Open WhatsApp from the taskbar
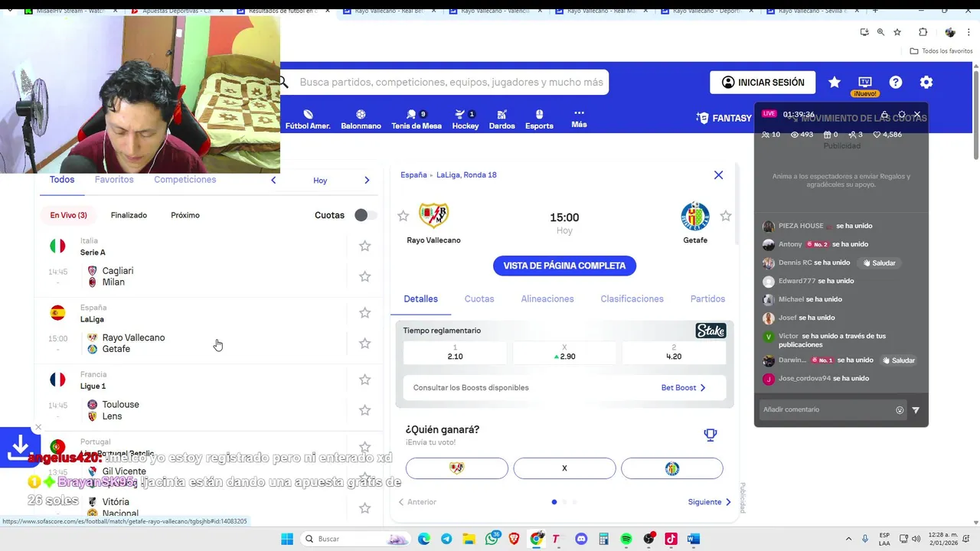Viewport: 980px width, 551px height. (x=492, y=539)
